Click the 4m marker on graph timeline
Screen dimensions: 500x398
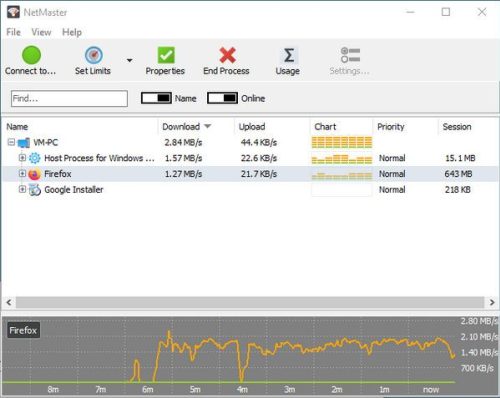(242, 389)
